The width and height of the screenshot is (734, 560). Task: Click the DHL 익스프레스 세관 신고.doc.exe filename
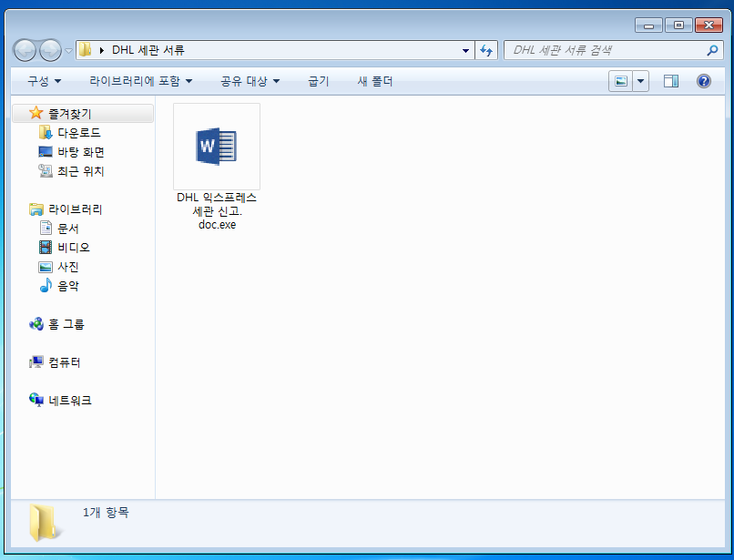(x=217, y=210)
